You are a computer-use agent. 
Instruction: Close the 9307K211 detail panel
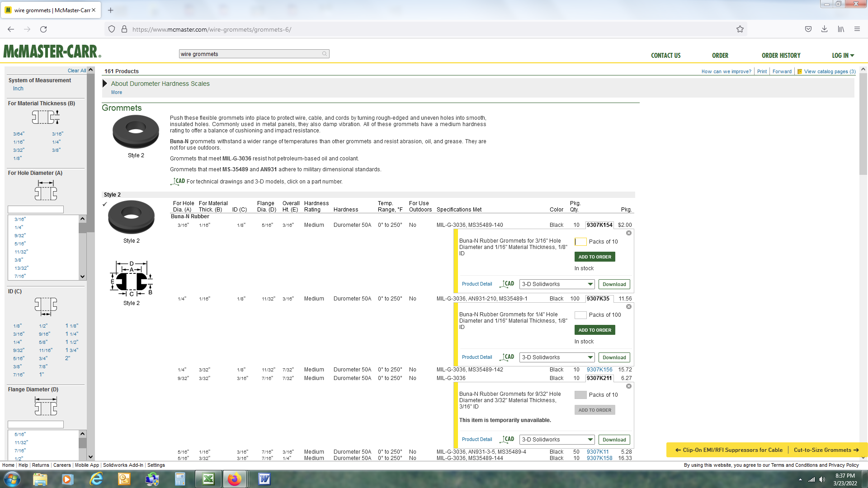(628, 386)
